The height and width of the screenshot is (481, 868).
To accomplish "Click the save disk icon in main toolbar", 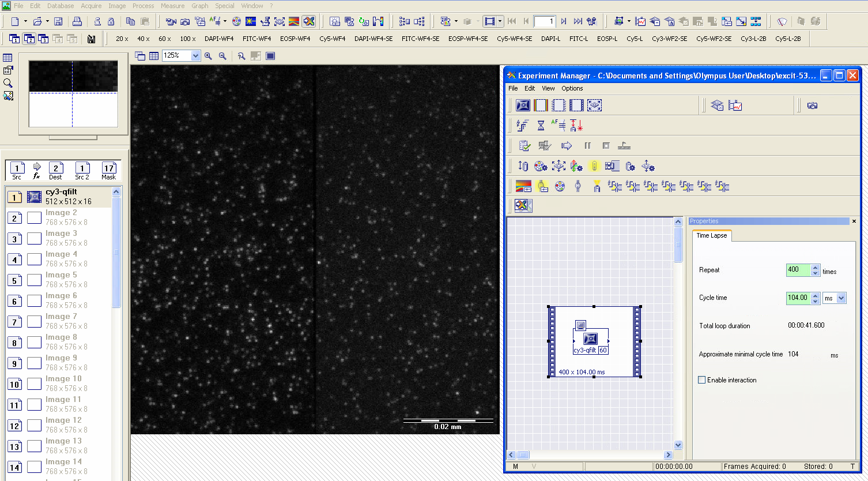I will pos(58,21).
